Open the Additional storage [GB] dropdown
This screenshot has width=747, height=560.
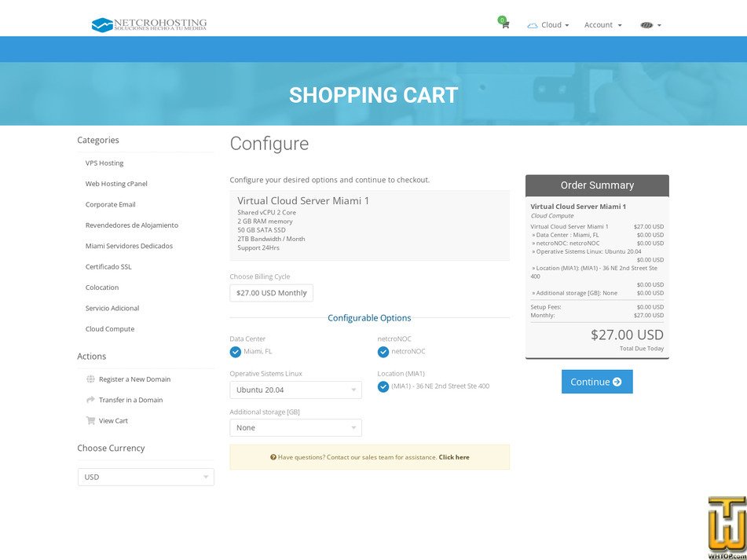[295, 427]
